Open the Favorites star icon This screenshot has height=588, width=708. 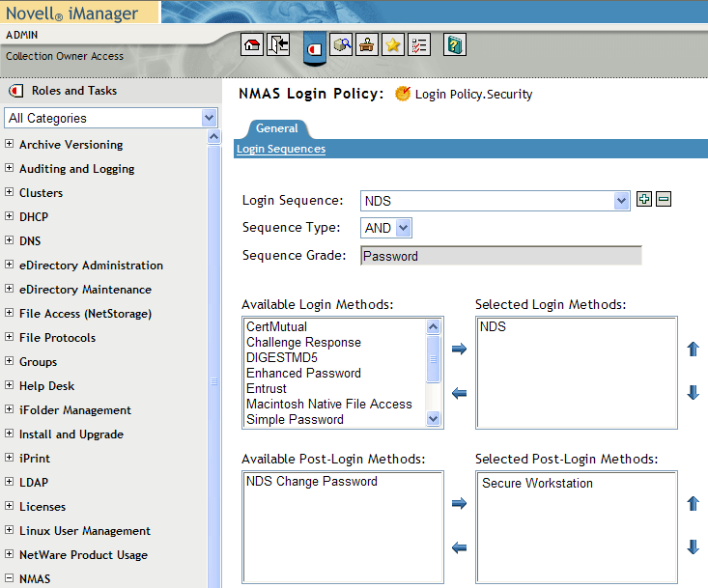[x=393, y=44]
